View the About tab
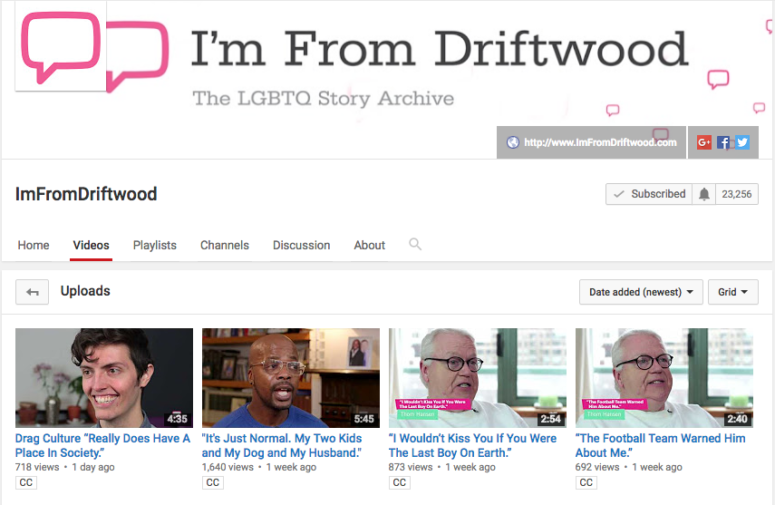Screen dimensions: 775x505 click(369, 245)
